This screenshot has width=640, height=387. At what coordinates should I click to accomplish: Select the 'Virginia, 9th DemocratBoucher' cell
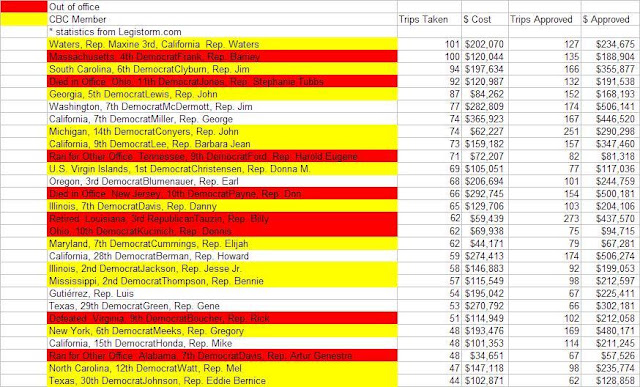pyautogui.click(x=222, y=318)
